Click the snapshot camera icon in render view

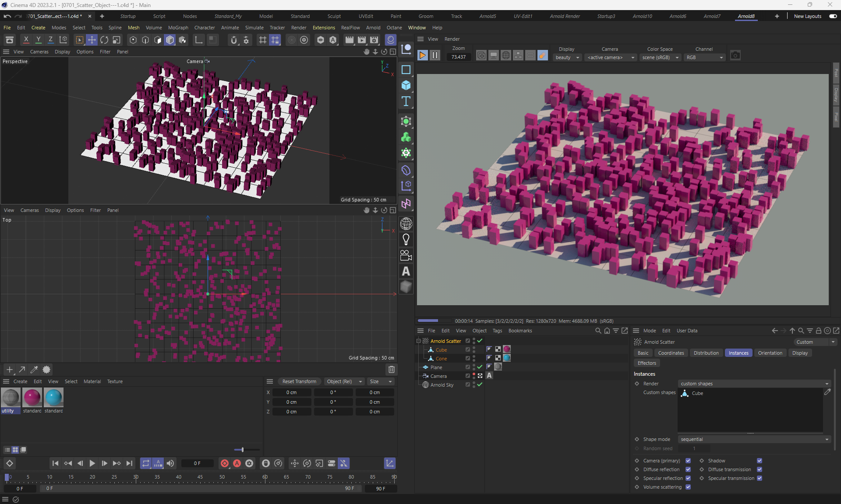[735, 56]
